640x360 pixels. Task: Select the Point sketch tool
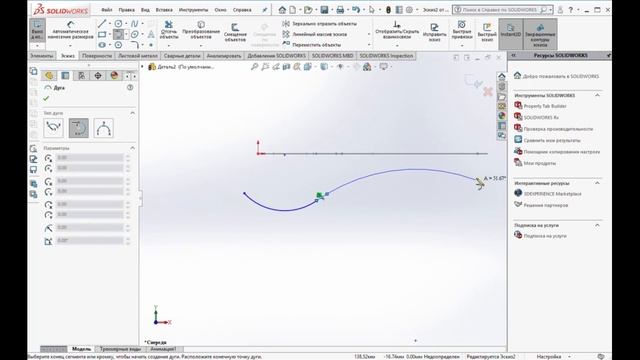coord(151,44)
